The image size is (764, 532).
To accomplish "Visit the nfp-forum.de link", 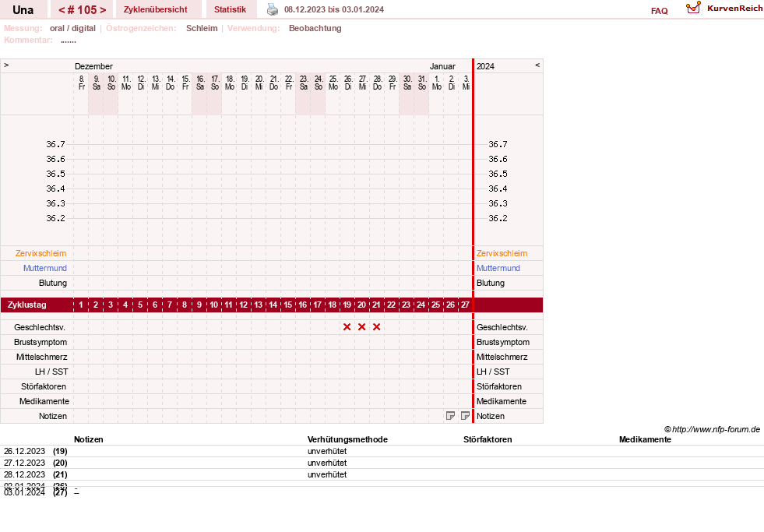I will tap(716, 429).
